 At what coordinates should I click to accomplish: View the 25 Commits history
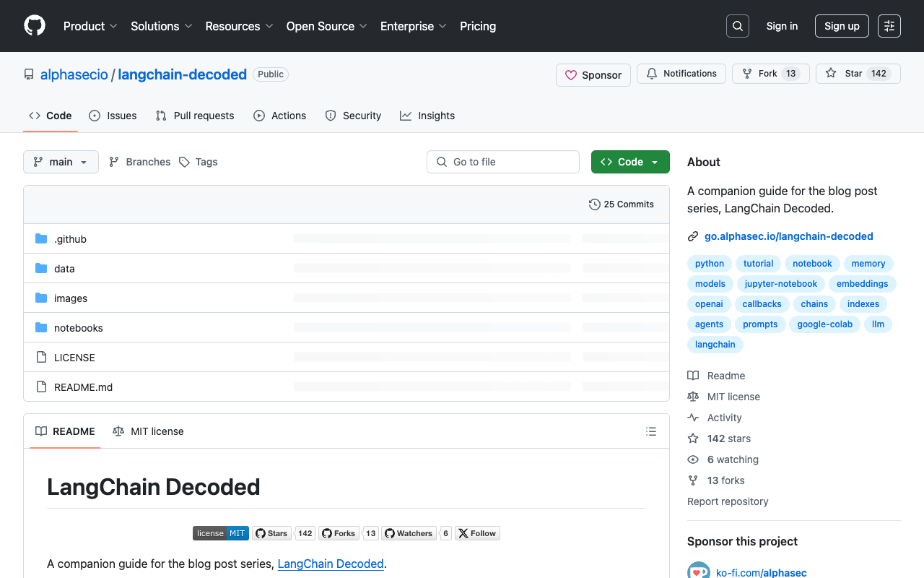tap(622, 204)
